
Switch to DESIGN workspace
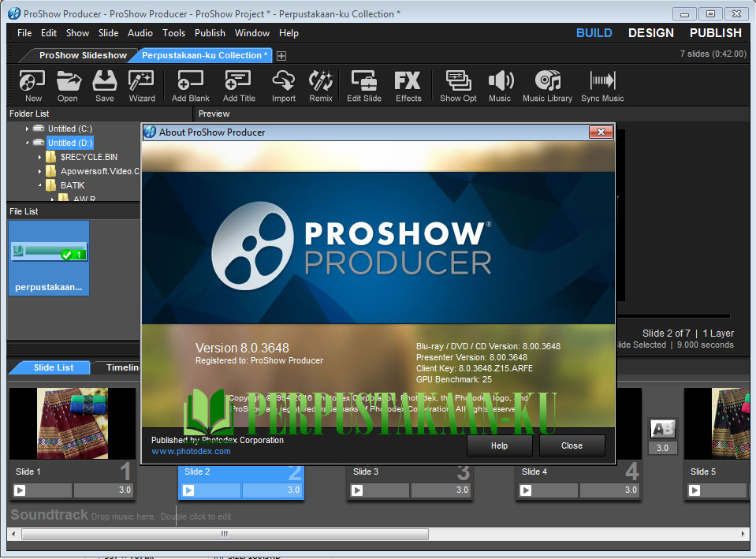click(x=651, y=33)
